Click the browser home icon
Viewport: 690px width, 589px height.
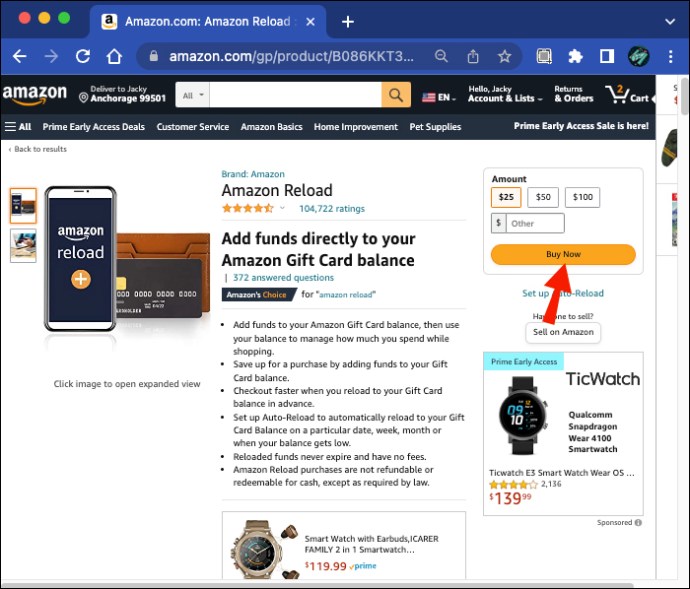point(114,56)
